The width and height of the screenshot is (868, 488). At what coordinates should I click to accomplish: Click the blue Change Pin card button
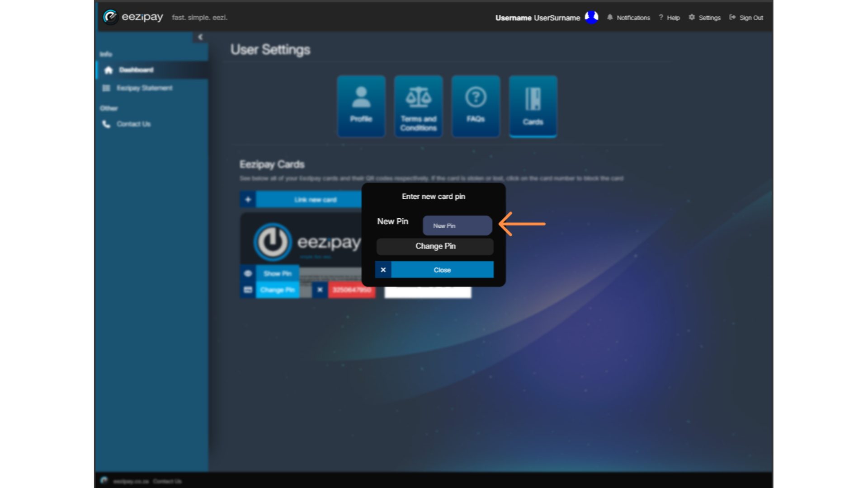click(278, 290)
